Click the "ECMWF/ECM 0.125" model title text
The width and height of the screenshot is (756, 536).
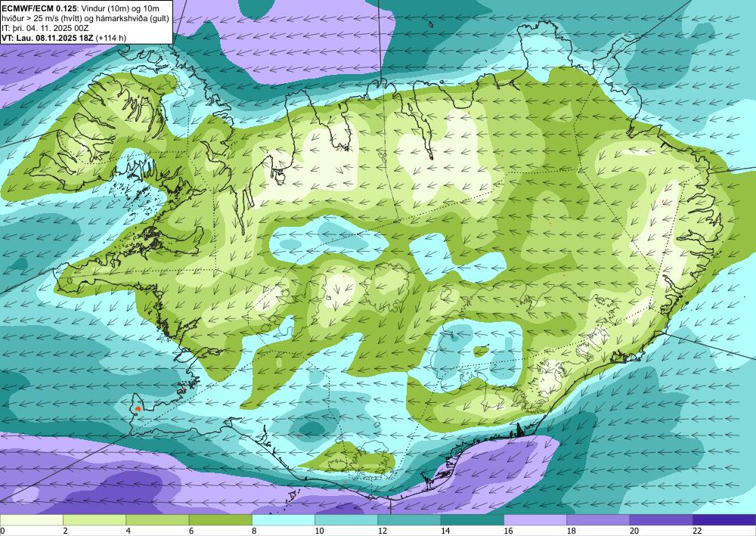tap(39, 8)
